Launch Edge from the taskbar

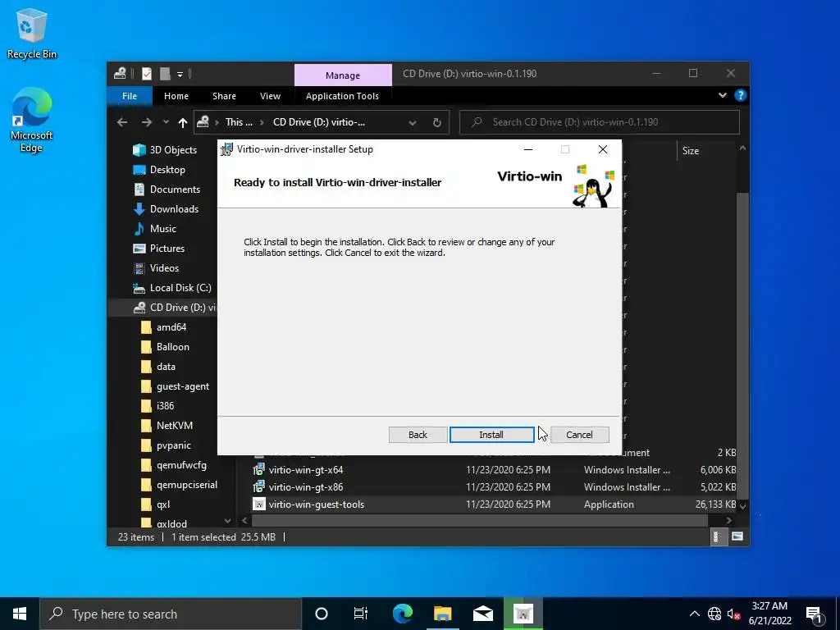[403, 614]
